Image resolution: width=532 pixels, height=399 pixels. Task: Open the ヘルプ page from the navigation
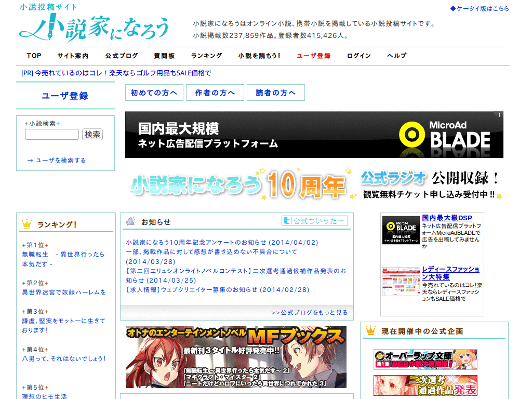[396, 56]
